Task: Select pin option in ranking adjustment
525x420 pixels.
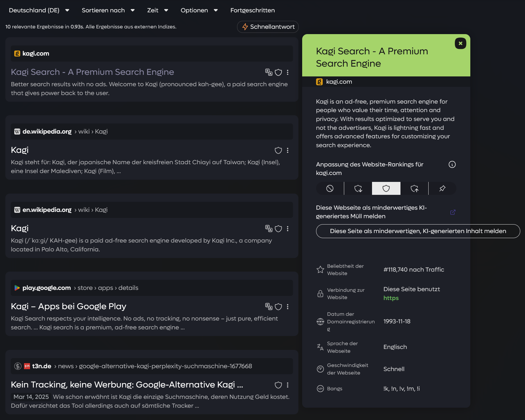Action: point(442,189)
